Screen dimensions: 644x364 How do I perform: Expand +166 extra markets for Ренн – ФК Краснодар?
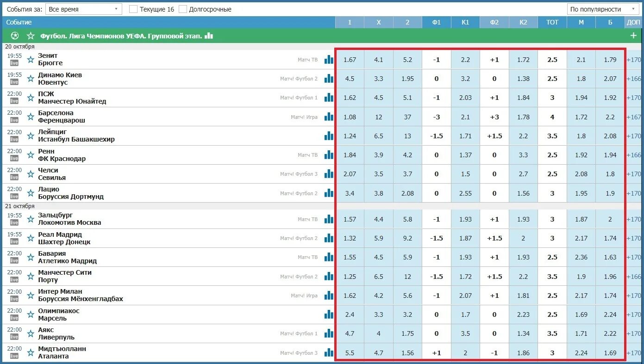tap(634, 155)
